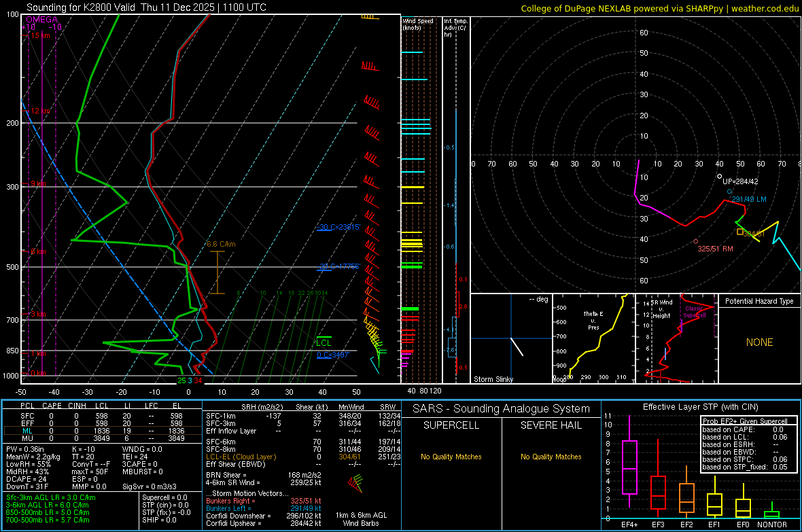Viewport: 802px width, 532px height.
Task: Click the Potential Hazard Type header
Action: click(759, 301)
